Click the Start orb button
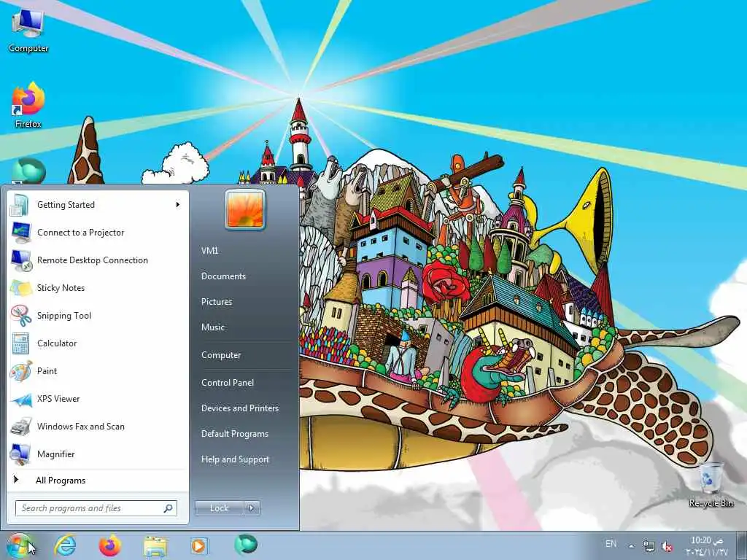 click(x=19, y=545)
